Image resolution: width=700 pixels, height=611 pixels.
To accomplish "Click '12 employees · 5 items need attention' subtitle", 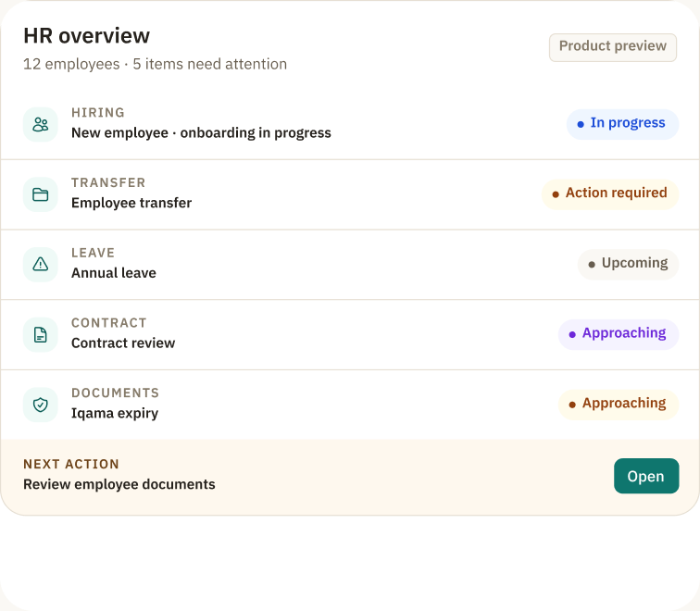I will (x=155, y=64).
